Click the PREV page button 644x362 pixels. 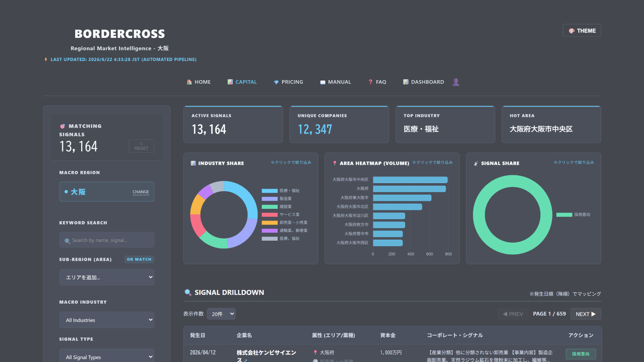coord(513,314)
